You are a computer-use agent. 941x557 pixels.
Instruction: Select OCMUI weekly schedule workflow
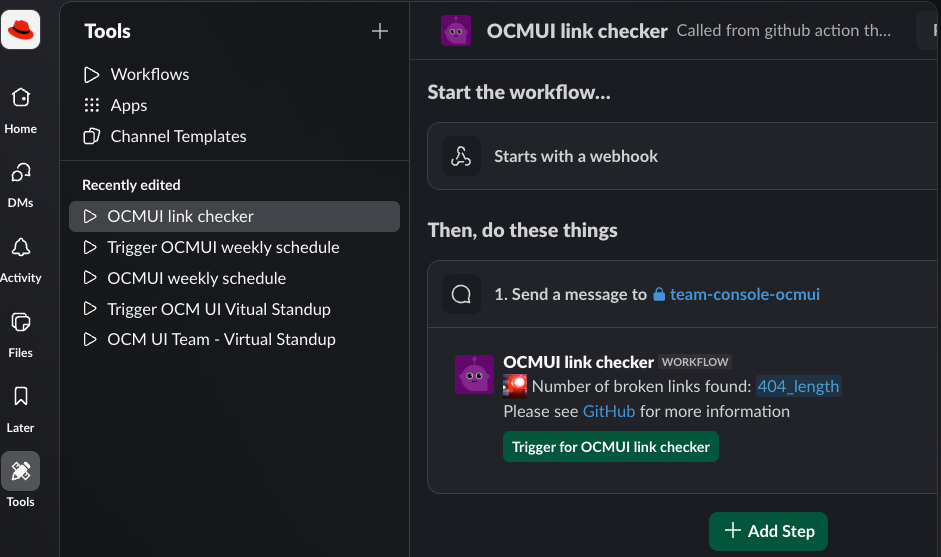[196, 278]
